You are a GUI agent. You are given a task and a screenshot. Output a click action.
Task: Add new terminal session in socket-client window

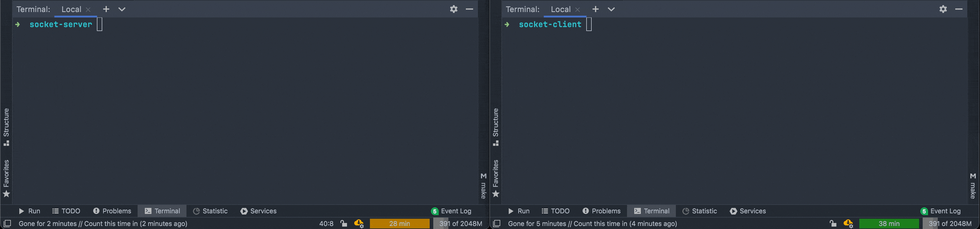coord(595,9)
